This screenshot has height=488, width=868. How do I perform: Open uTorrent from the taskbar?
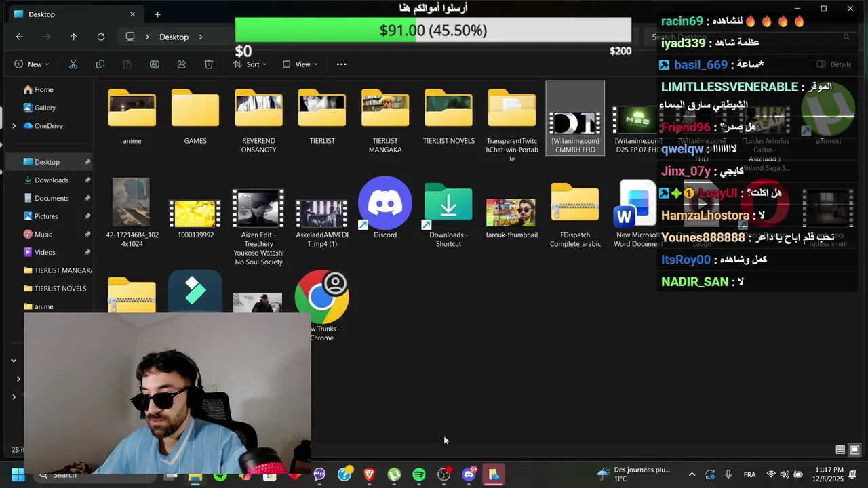pos(394,474)
